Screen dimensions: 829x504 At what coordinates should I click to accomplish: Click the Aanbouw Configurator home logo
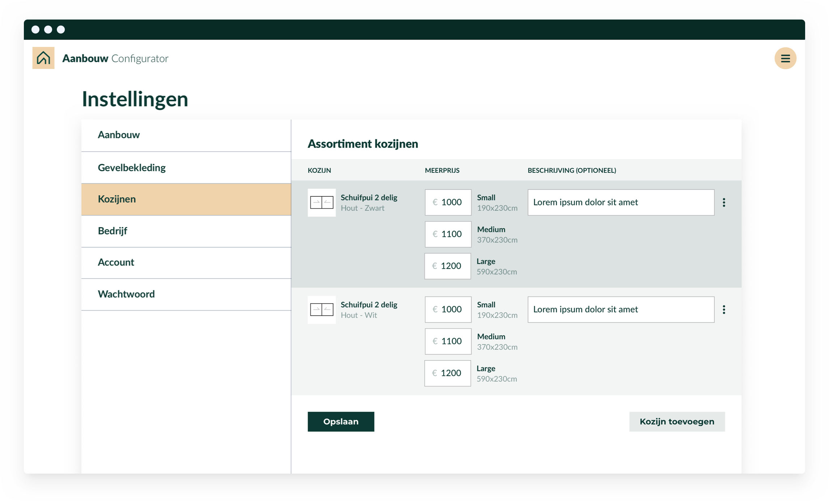tap(43, 57)
